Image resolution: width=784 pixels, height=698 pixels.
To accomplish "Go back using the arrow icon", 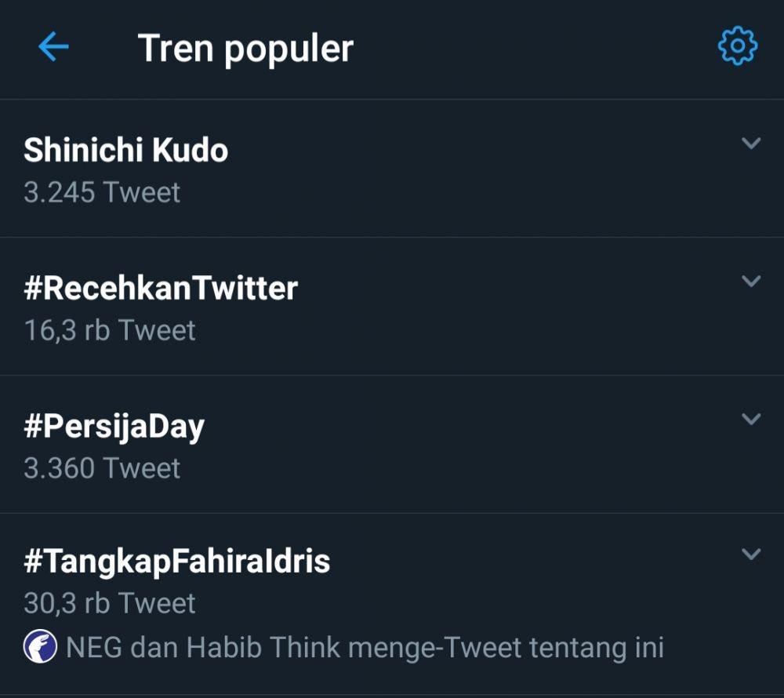I will (x=53, y=46).
